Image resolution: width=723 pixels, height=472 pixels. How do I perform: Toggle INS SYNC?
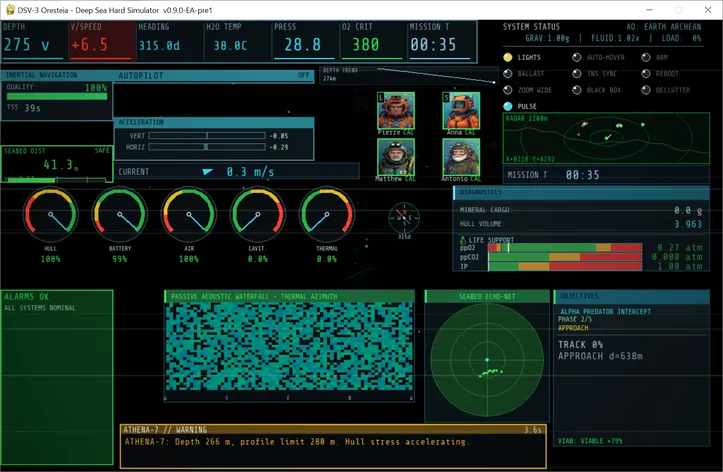pyautogui.click(x=576, y=73)
